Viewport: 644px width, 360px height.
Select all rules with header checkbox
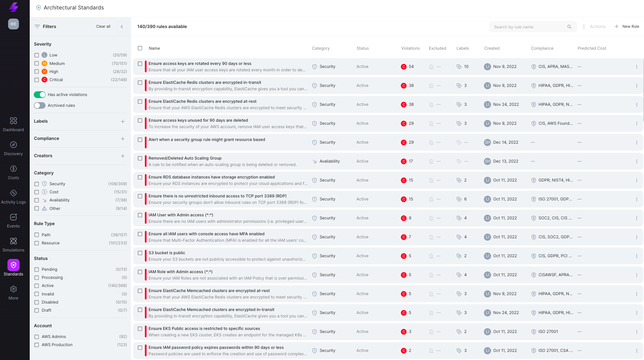click(x=140, y=48)
